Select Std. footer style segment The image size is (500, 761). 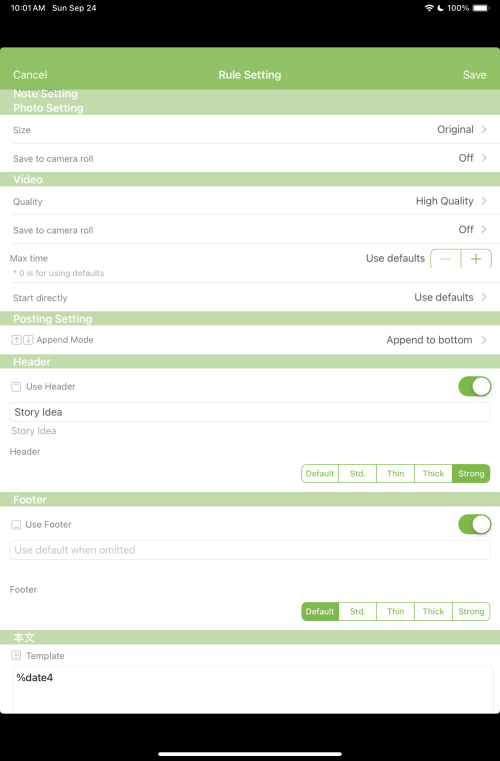pyautogui.click(x=358, y=612)
